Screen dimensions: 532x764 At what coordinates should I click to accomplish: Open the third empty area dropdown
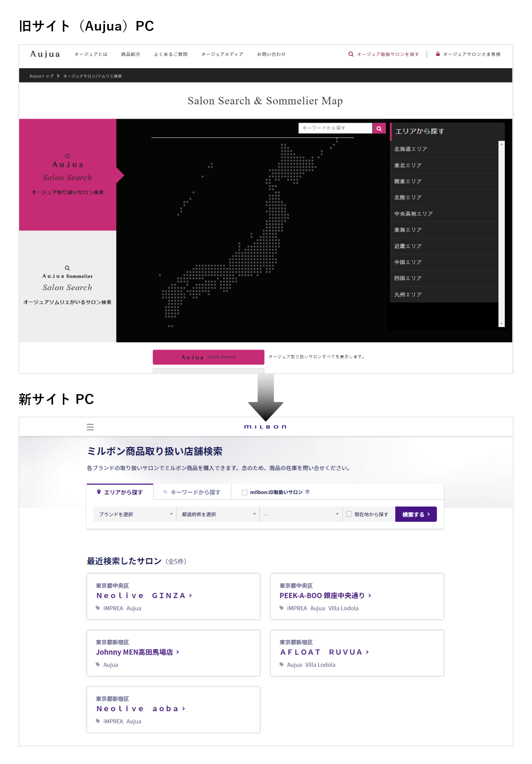tap(301, 514)
